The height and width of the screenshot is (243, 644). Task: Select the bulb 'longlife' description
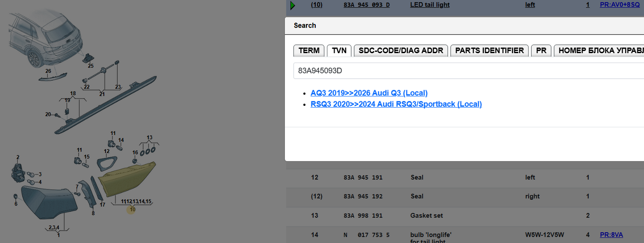click(x=431, y=235)
